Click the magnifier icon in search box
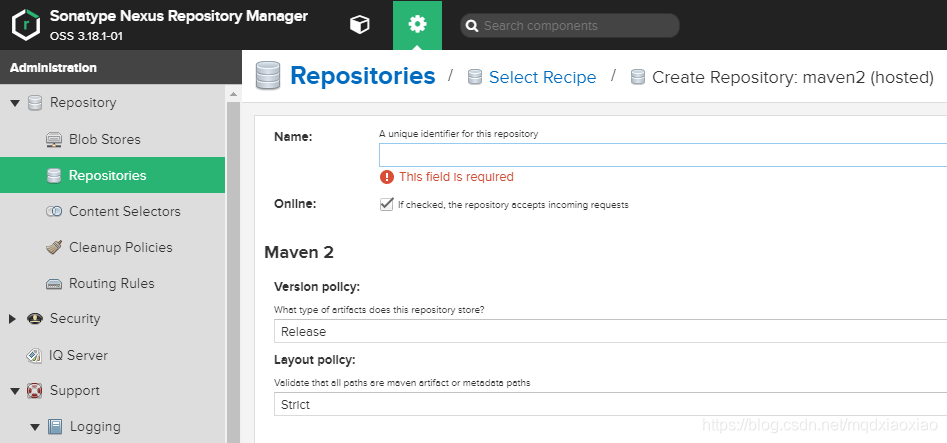This screenshot has width=947, height=443. point(473,26)
